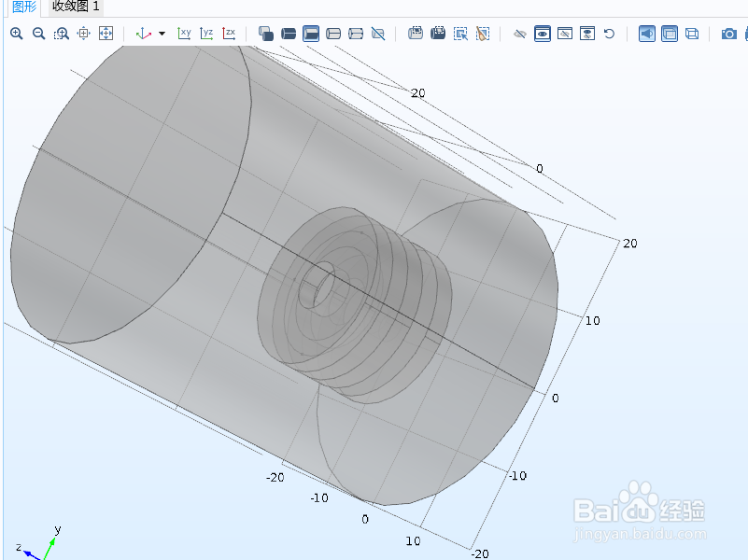Toggle scene light button

pos(647,34)
